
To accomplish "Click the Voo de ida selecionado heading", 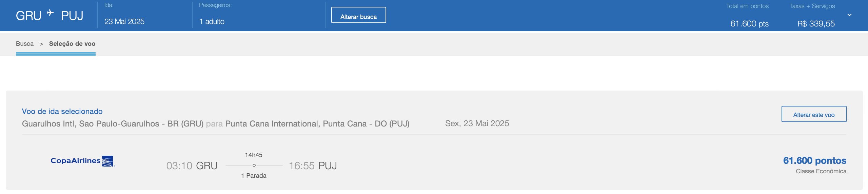I will pos(62,111).
